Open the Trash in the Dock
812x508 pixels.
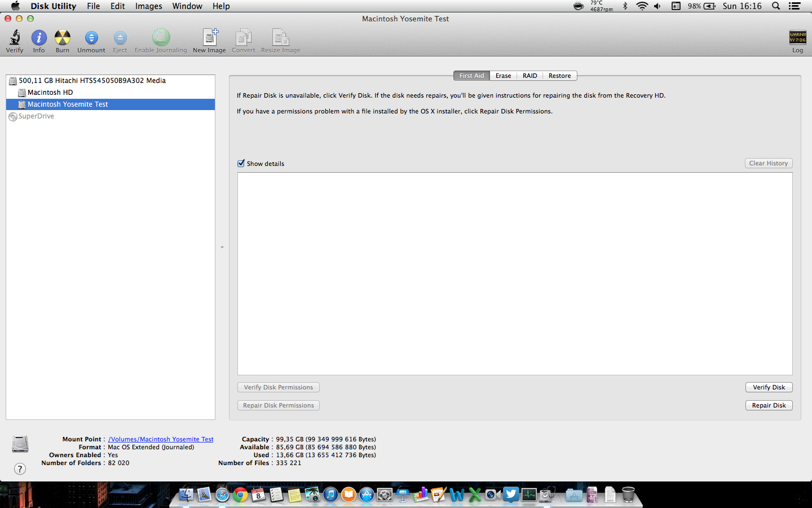coord(628,495)
